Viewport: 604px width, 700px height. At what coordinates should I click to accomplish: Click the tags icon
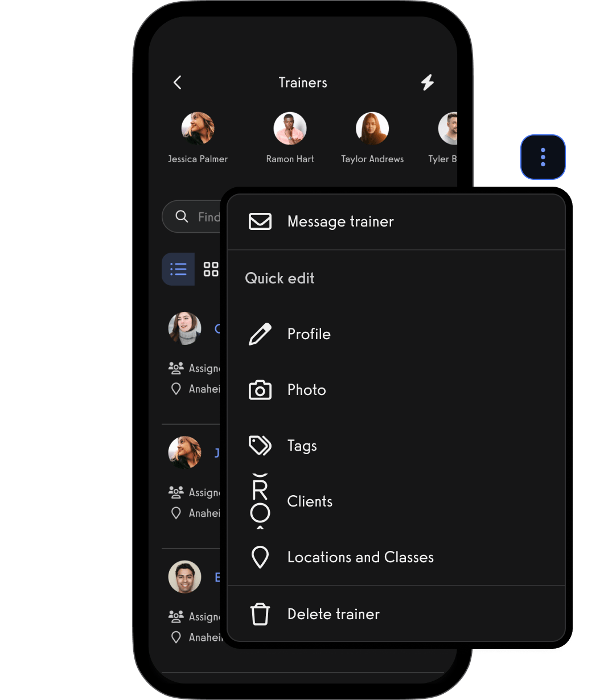point(260,446)
